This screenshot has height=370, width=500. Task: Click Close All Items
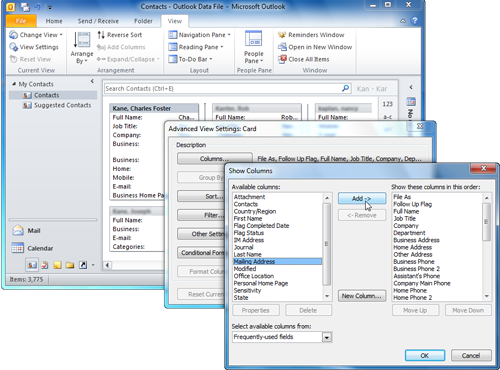pyautogui.click(x=304, y=59)
